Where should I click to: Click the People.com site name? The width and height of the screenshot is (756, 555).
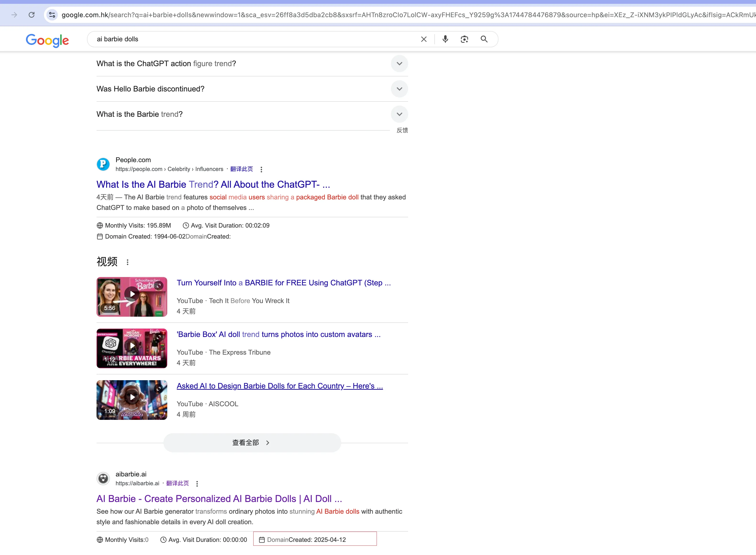pyautogui.click(x=133, y=160)
